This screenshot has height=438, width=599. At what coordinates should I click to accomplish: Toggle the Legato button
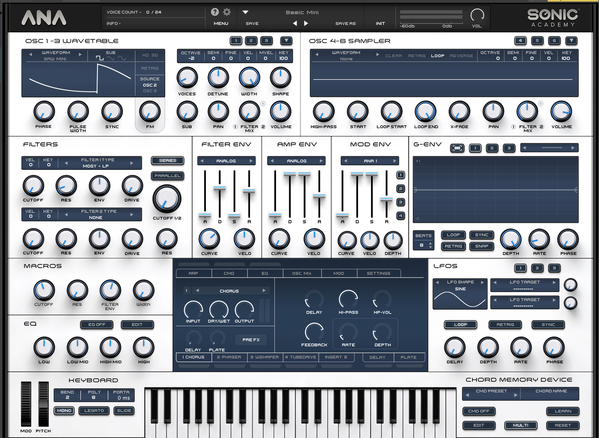tap(94, 411)
